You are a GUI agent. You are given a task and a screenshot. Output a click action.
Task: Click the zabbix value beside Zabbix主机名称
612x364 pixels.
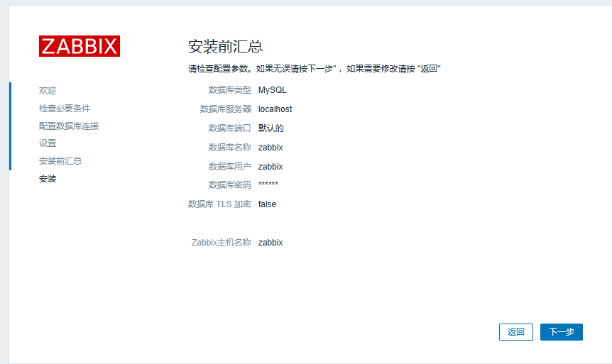pos(271,243)
